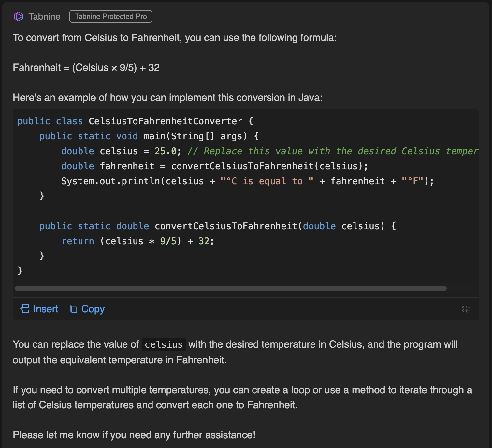
Task: Click the code block horizontal scrollbar
Action: click(x=230, y=288)
